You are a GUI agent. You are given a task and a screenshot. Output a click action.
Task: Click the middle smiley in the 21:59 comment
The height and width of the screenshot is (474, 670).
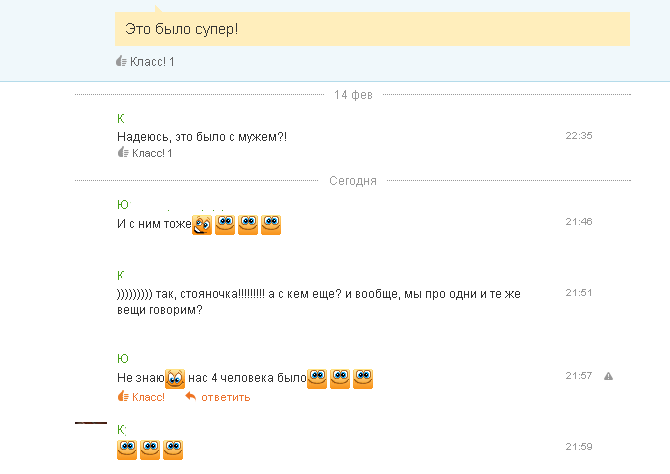coord(150,450)
